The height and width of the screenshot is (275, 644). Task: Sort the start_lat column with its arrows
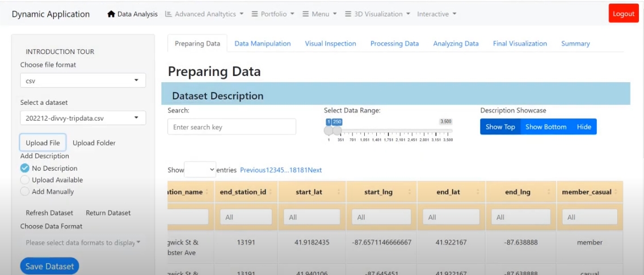pos(339,192)
